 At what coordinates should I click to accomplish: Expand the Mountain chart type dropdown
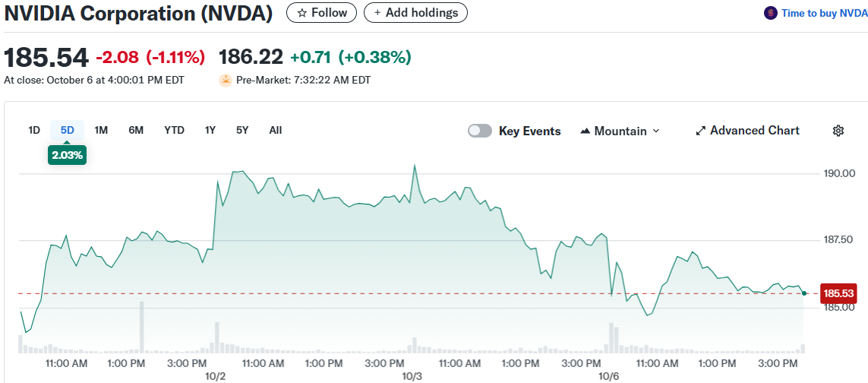coord(656,131)
